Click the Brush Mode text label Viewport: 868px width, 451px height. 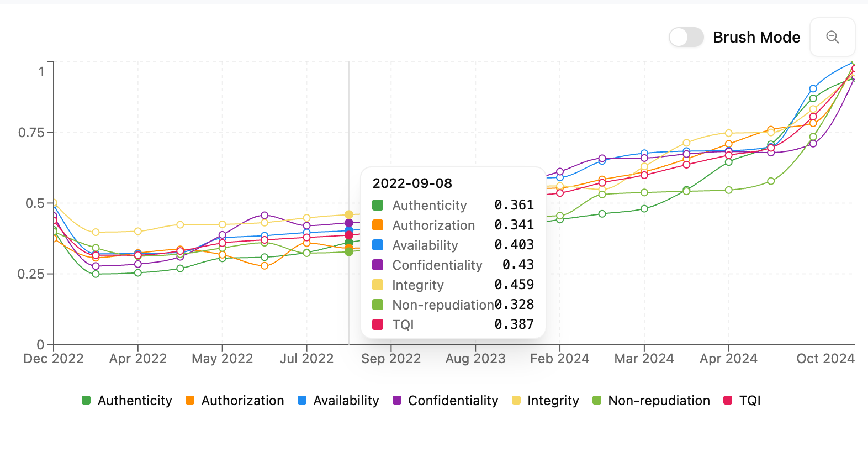756,37
